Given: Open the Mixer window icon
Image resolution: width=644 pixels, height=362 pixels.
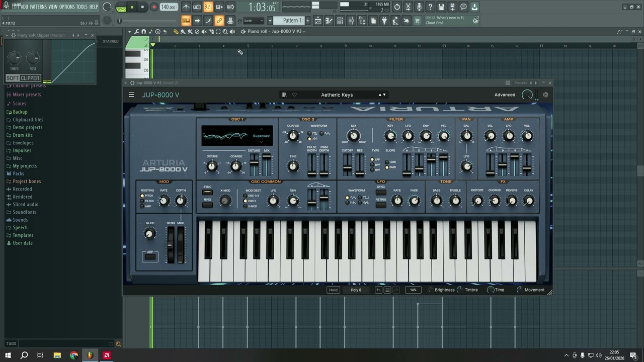Looking at the screenshot, I should [x=351, y=21].
